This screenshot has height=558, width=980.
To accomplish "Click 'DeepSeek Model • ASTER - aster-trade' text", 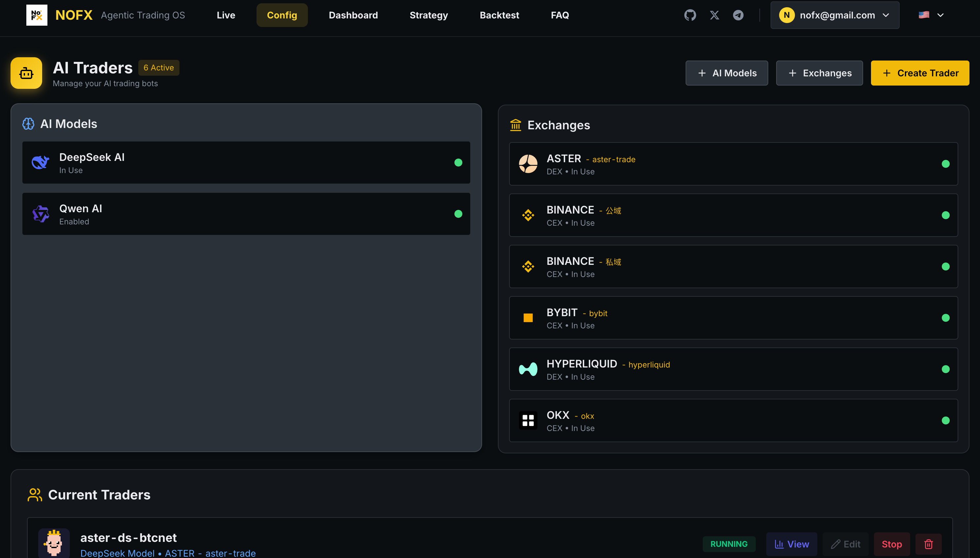I will point(168,553).
